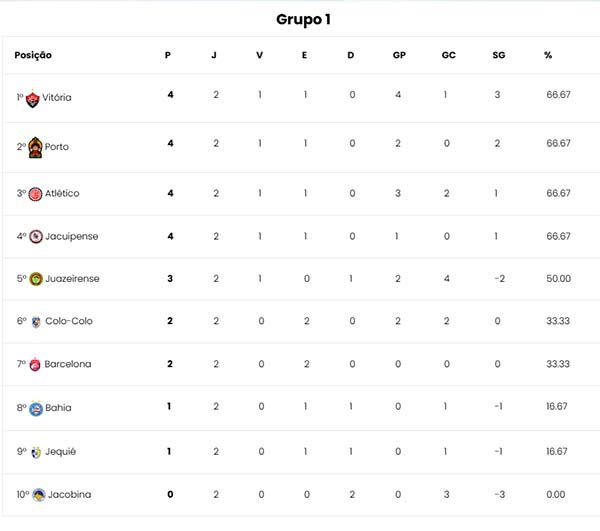This screenshot has width=600, height=531.
Task: Click the Porto team crest icon
Action: [x=35, y=147]
